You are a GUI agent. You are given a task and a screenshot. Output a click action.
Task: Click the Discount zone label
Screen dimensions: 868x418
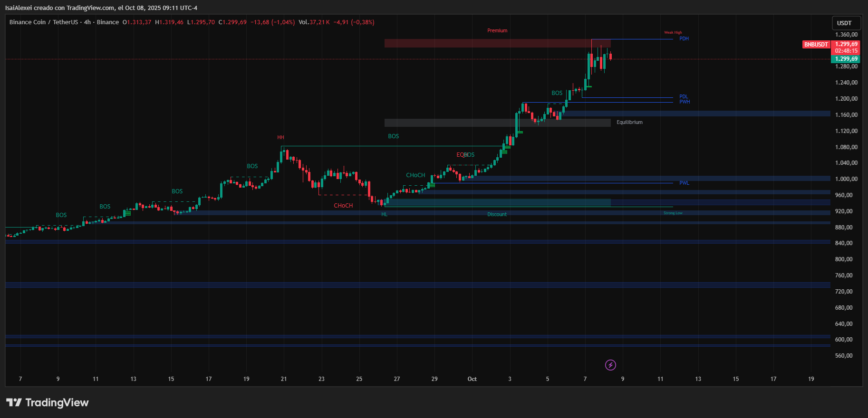click(497, 214)
